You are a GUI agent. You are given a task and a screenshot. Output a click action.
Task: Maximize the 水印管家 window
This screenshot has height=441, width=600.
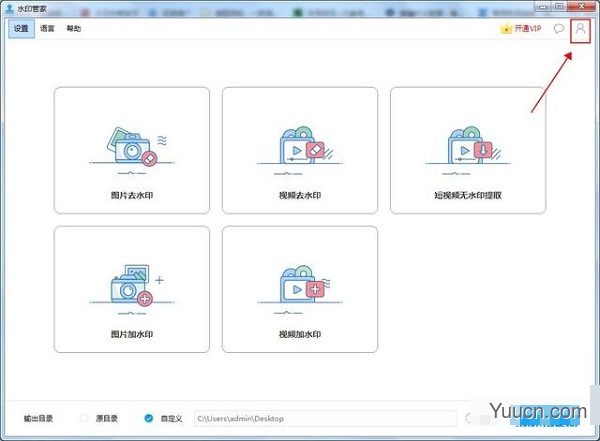click(x=559, y=6)
